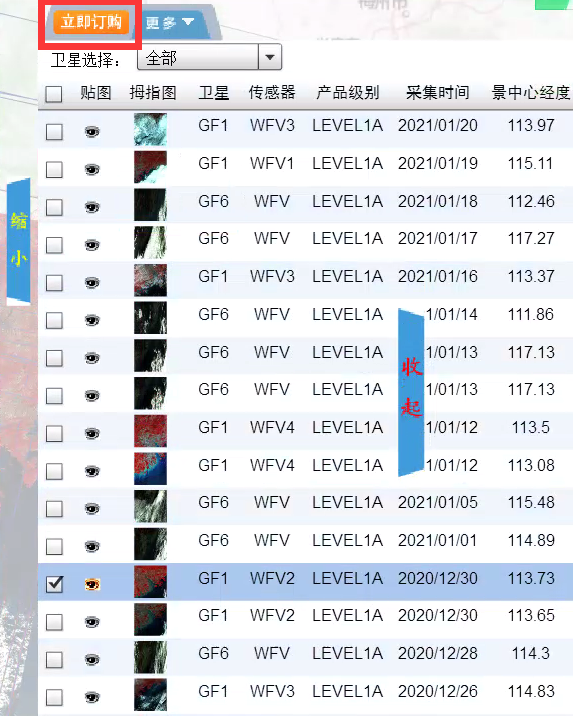Click the arrow button of the 卫星选择 dropdown
This screenshot has height=716, width=573.
(x=270, y=58)
